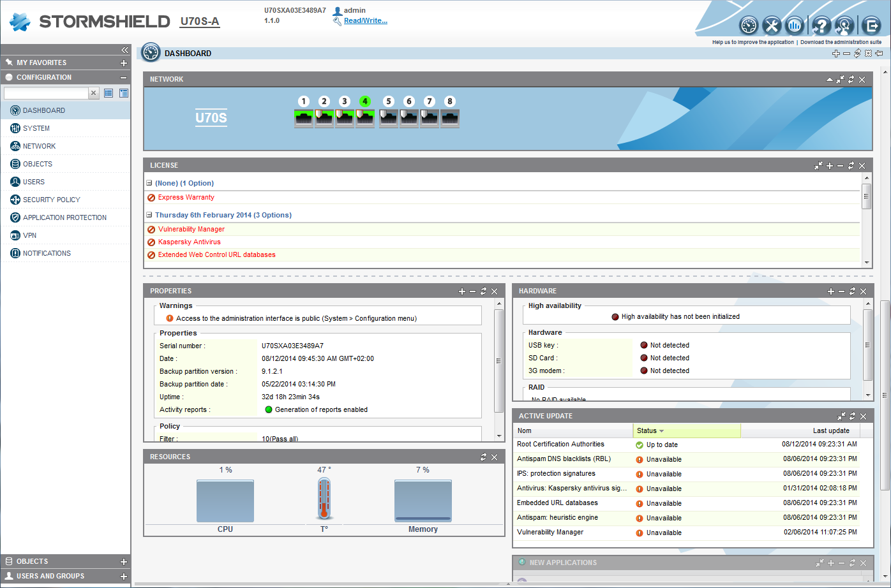Switch menu to flat list view icon

[x=109, y=93]
